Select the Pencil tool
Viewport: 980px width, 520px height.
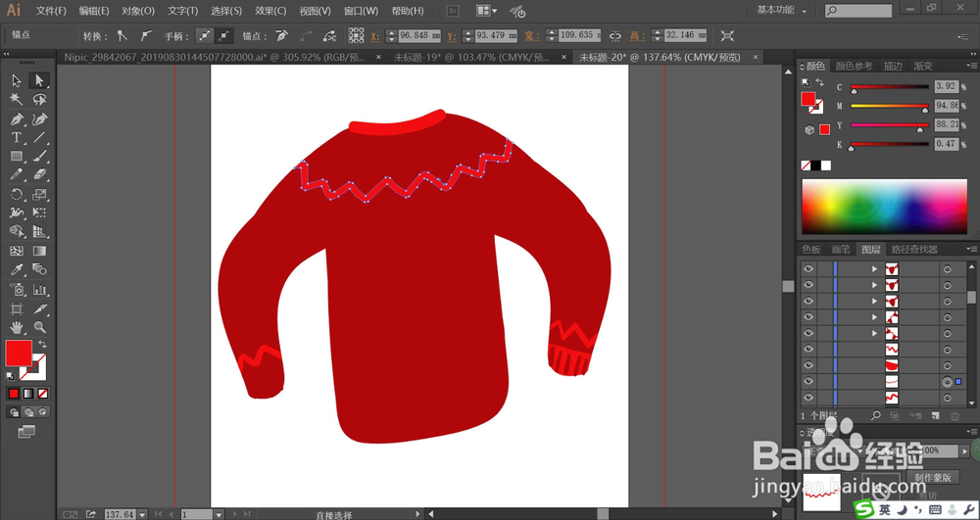[17, 174]
